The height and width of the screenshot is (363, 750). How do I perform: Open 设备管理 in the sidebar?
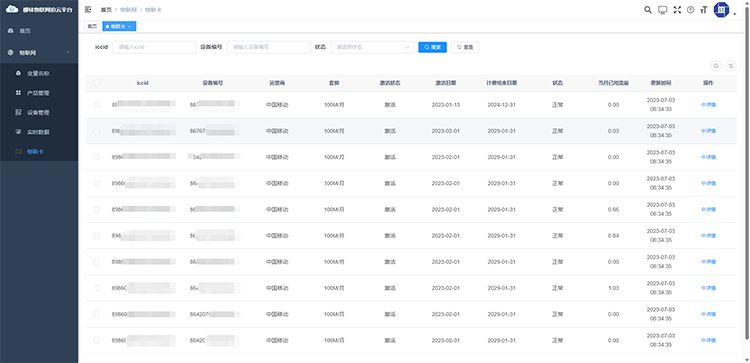click(x=39, y=112)
